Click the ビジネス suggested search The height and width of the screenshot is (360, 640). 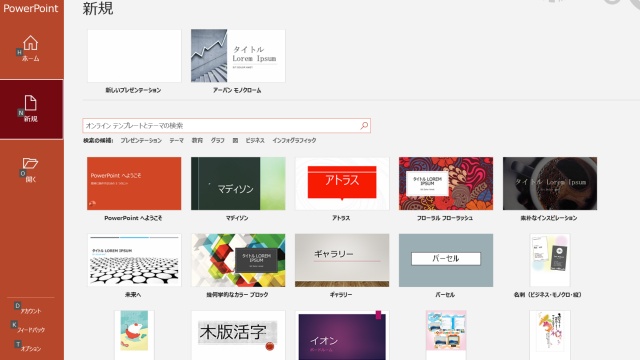[x=255, y=140]
